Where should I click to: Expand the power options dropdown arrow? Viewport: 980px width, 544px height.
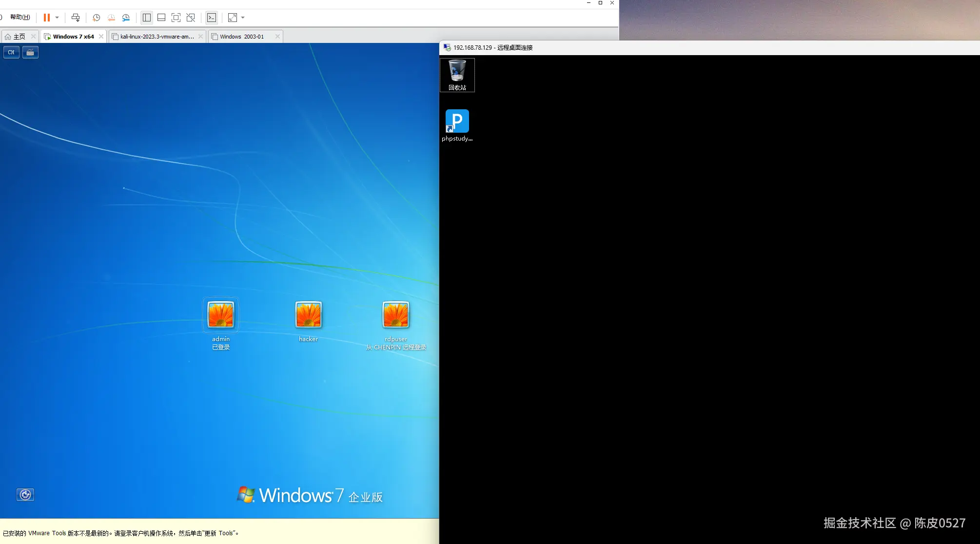coord(57,18)
